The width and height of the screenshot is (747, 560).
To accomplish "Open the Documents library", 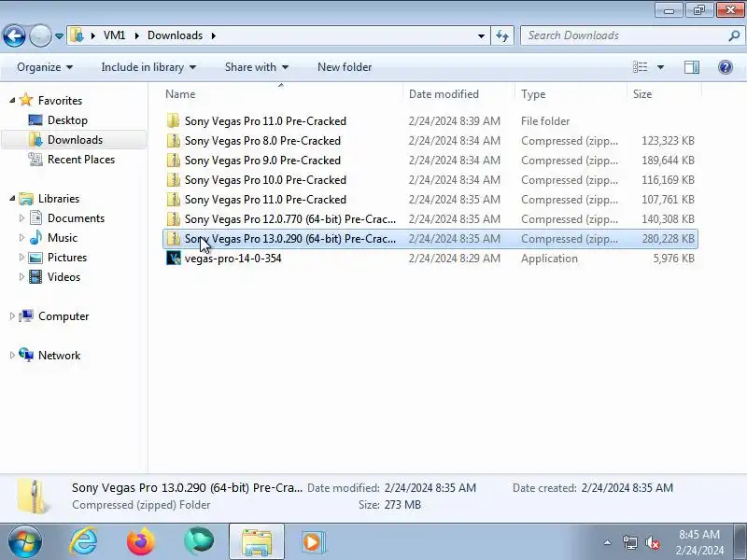I will [x=76, y=218].
